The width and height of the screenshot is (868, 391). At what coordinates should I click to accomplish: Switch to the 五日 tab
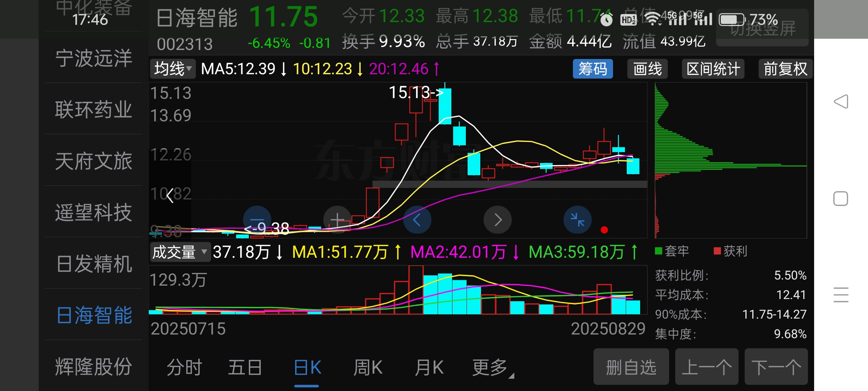pyautogui.click(x=245, y=367)
